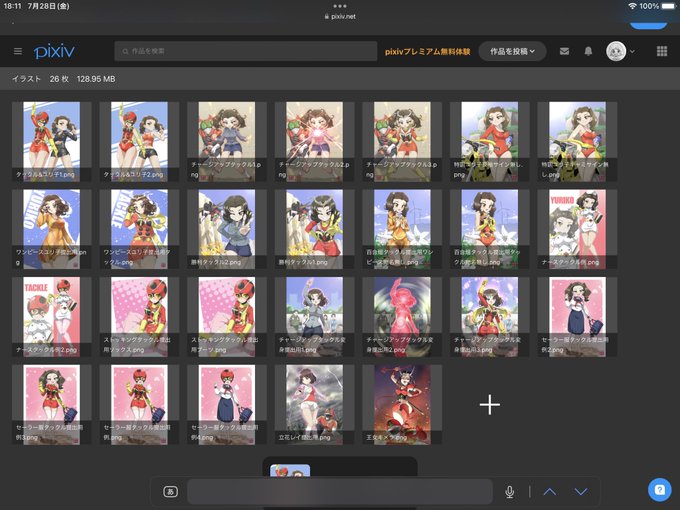Select thumbnail チャージアップタックル2.png
This screenshot has height=510, width=680.
(314, 141)
